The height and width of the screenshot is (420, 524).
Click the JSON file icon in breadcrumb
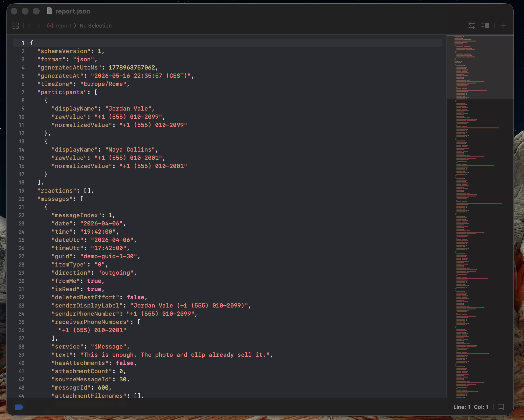(50, 26)
